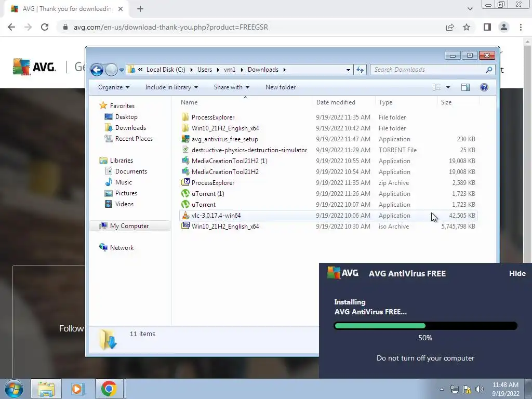This screenshot has width=532, height=399.
Task: Click taskbar volume speaker icon
Action: [480, 389]
